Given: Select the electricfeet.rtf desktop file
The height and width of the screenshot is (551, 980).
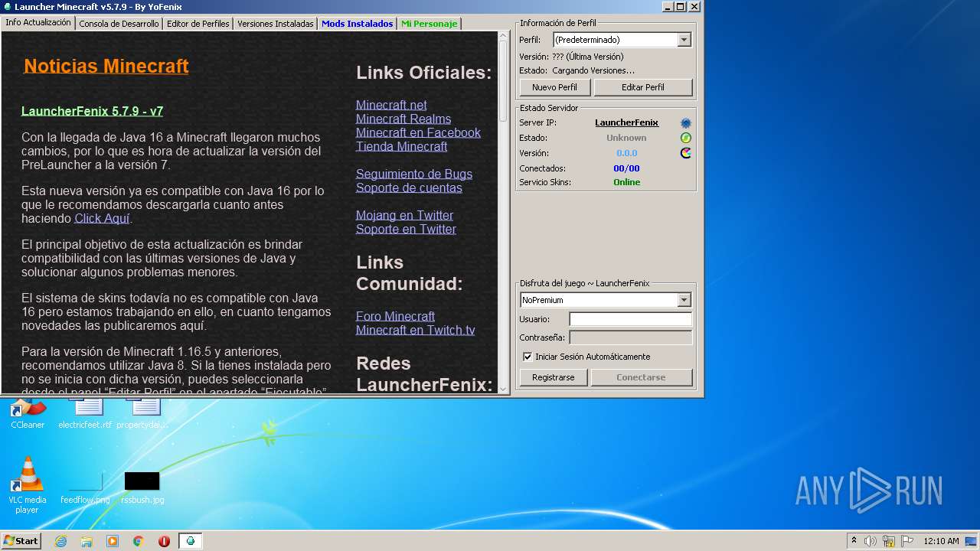Looking at the screenshot, I should 85,414.
